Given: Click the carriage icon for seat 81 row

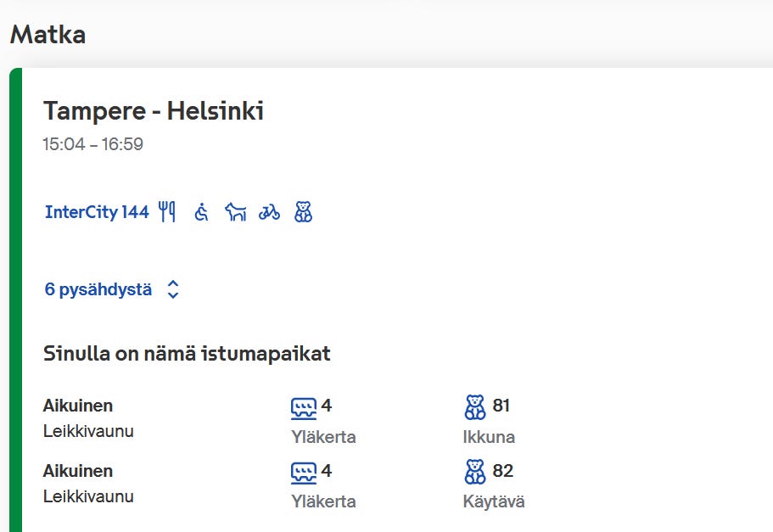Looking at the screenshot, I should [303, 408].
